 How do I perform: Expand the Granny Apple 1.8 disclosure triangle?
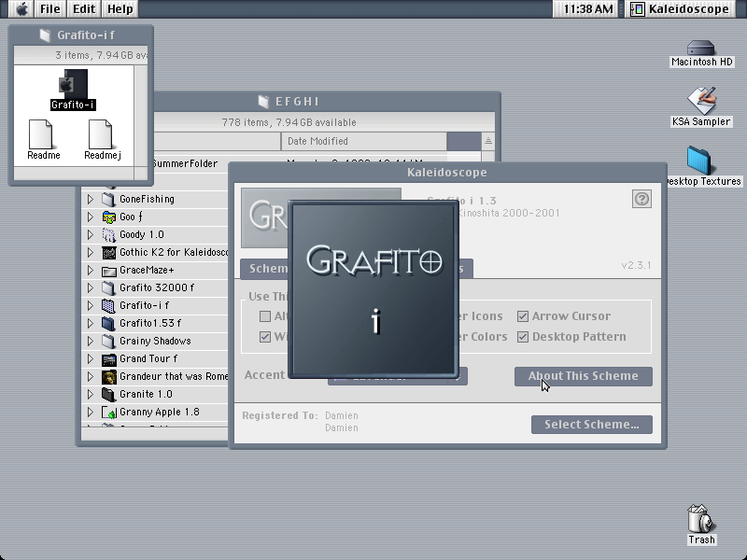[x=90, y=413]
